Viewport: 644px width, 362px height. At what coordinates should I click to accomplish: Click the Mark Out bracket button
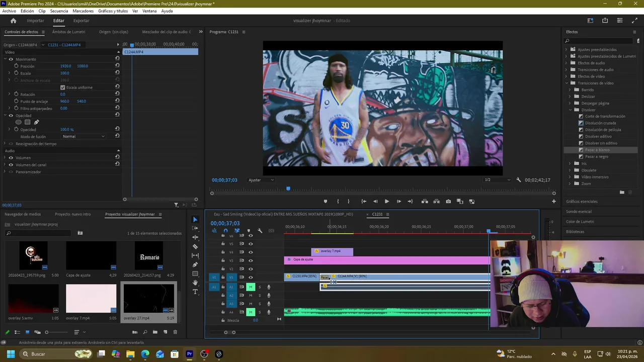click(x=348, y=202)
